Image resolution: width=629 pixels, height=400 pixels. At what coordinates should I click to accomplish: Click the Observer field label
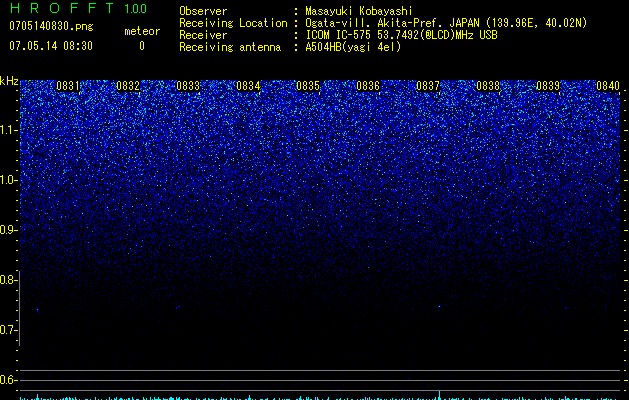click(203, 11)
